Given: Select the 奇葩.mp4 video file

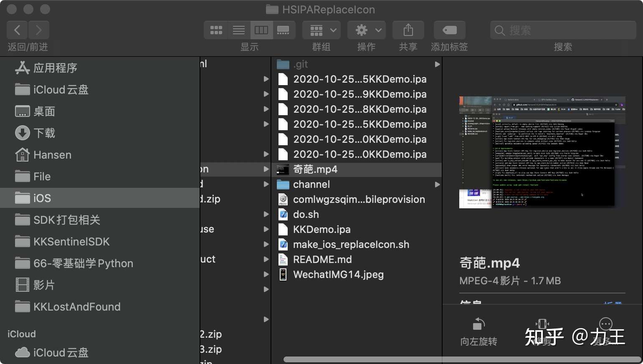Looking at the screenshot, I should click(357, 169).
